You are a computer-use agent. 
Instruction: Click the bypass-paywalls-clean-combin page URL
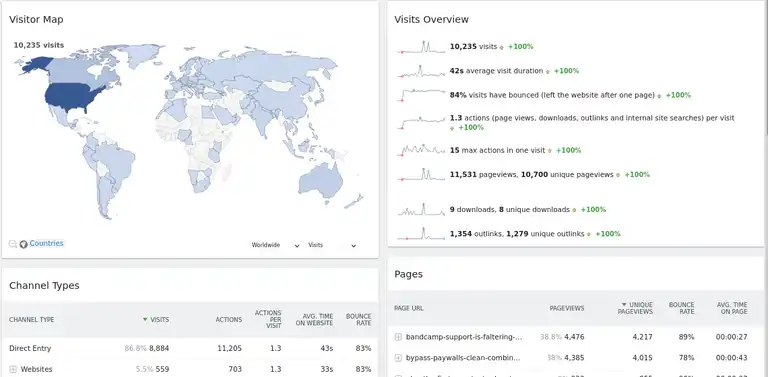coord(463,358)
